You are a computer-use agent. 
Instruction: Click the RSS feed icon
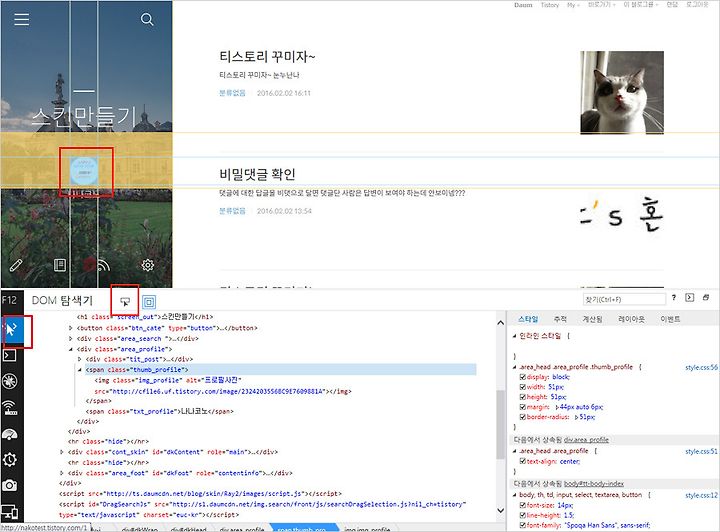click(103, 265)
